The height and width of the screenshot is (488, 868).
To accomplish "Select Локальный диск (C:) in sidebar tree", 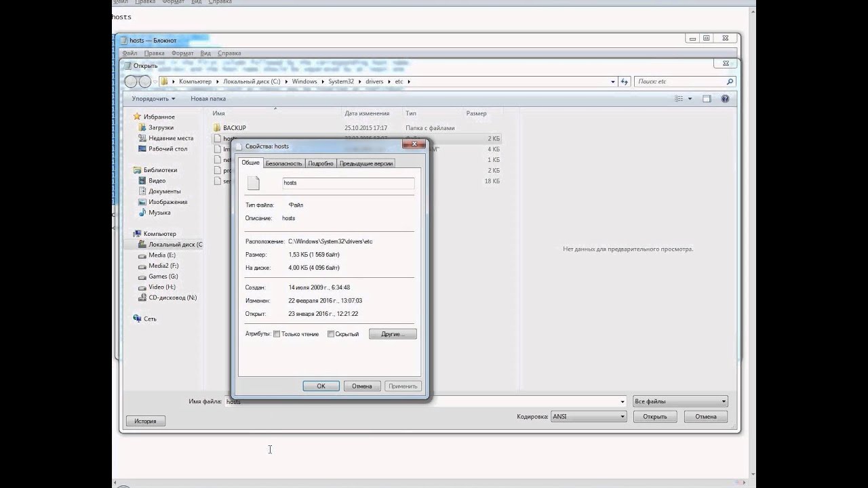I will [175, 245].
